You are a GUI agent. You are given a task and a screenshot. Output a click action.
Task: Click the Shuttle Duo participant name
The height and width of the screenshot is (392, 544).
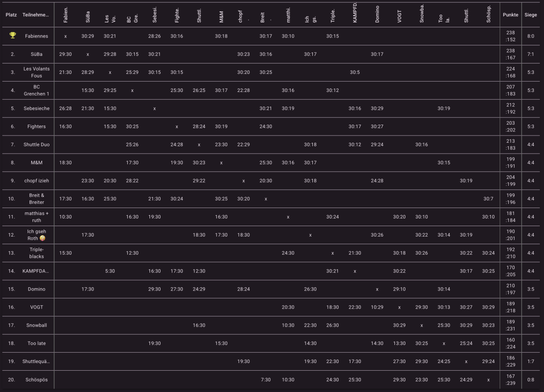pos(36,145)
